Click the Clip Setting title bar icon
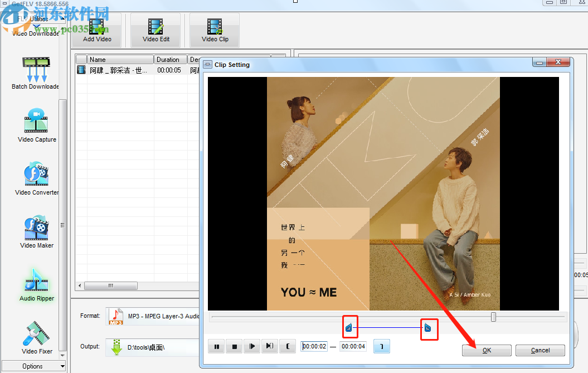 207,65
